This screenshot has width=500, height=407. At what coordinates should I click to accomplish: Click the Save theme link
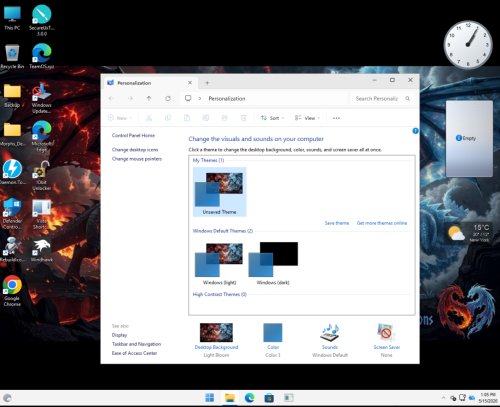click(337, 223)
